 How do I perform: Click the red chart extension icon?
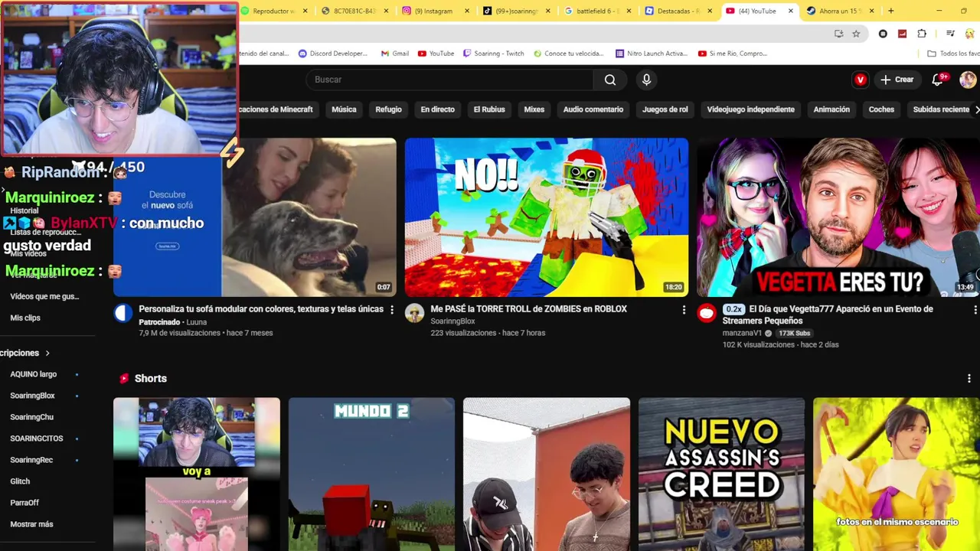click(902, 34)
